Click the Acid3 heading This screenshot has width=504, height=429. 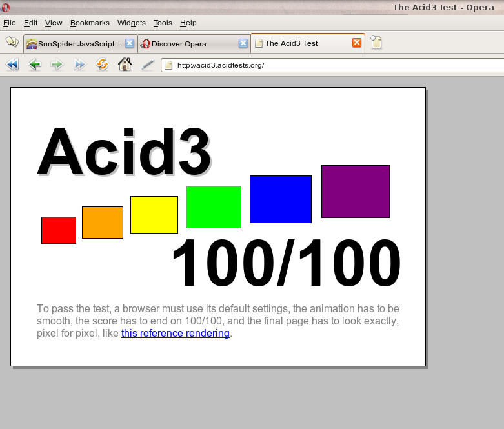tap(125, 151)
